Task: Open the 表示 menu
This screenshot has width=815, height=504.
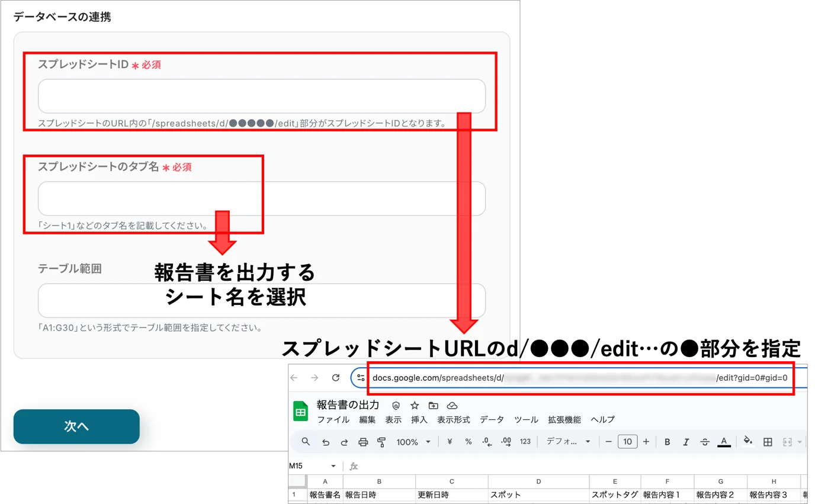Action: coord(393,419)
